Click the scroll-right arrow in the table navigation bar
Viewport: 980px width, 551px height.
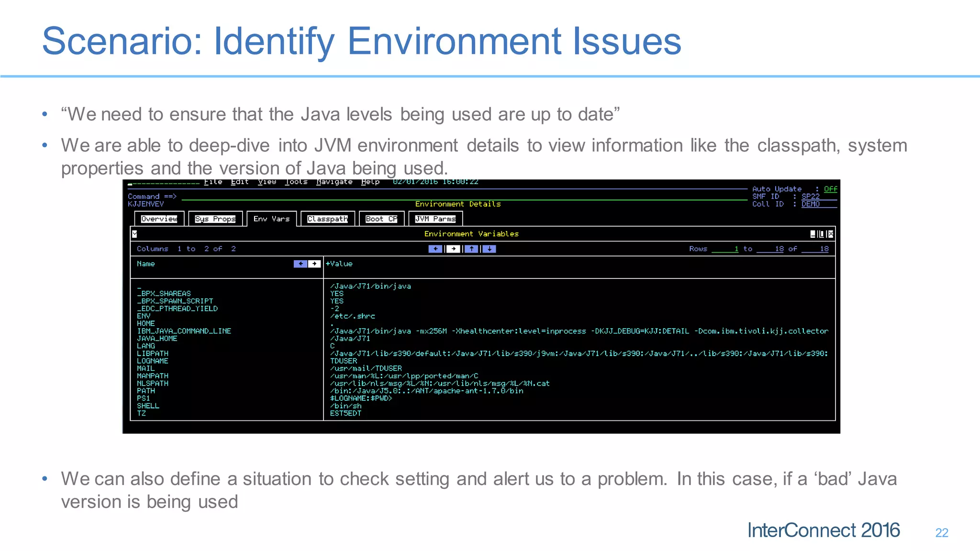pos(453,249)
